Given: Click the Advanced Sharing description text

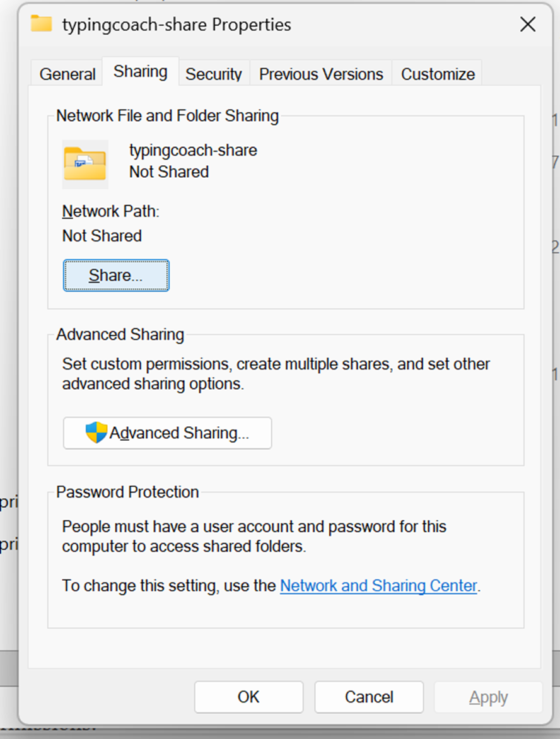Looking at the screenshot, I should [276, 374].
